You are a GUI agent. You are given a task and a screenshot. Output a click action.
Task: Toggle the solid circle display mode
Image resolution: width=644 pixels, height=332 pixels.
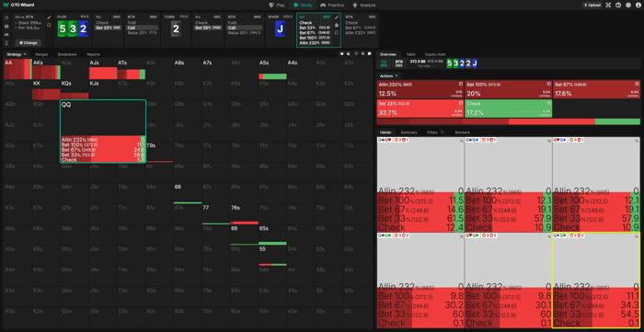pyautogui.click(x=341, y=53)
